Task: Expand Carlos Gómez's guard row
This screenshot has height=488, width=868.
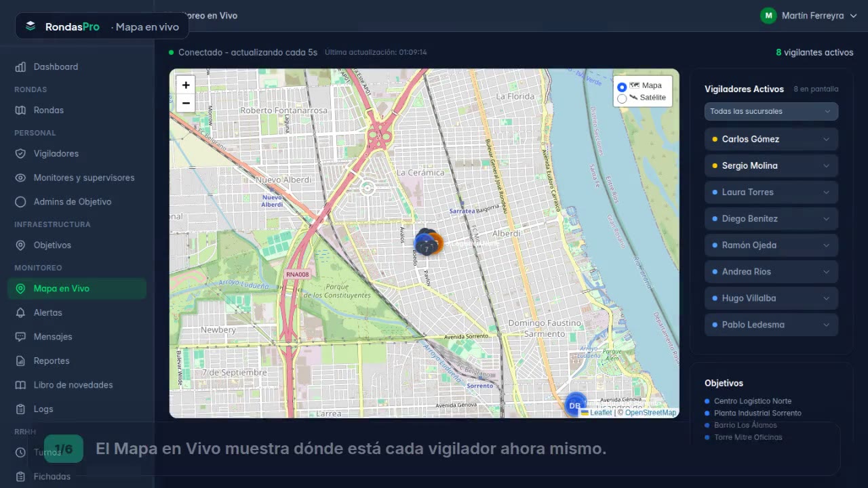Action: coord(771,139)
